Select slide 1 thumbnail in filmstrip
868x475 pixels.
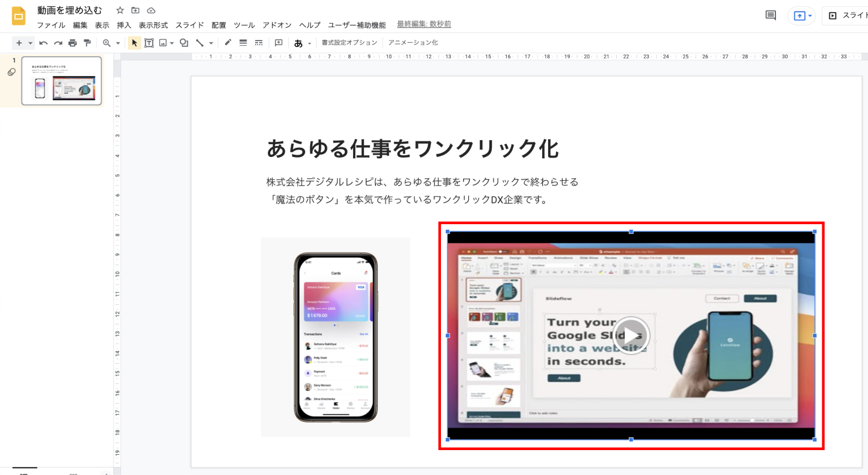61,81
